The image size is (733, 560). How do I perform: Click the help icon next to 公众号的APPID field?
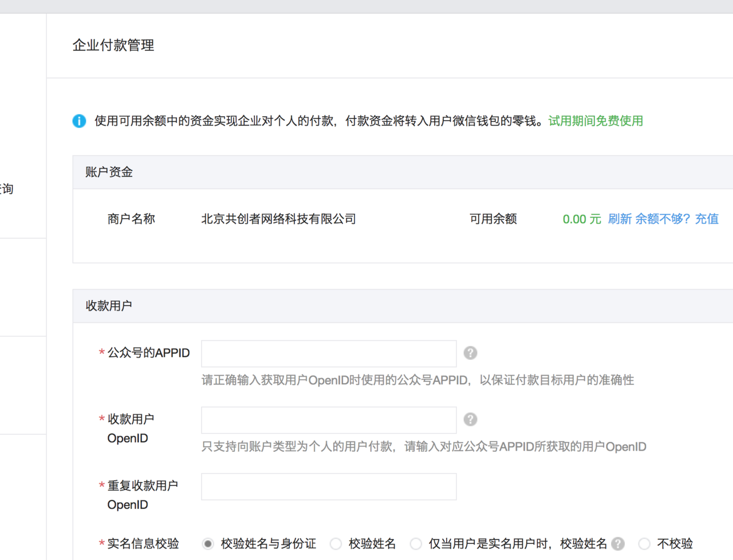[470, 353]
